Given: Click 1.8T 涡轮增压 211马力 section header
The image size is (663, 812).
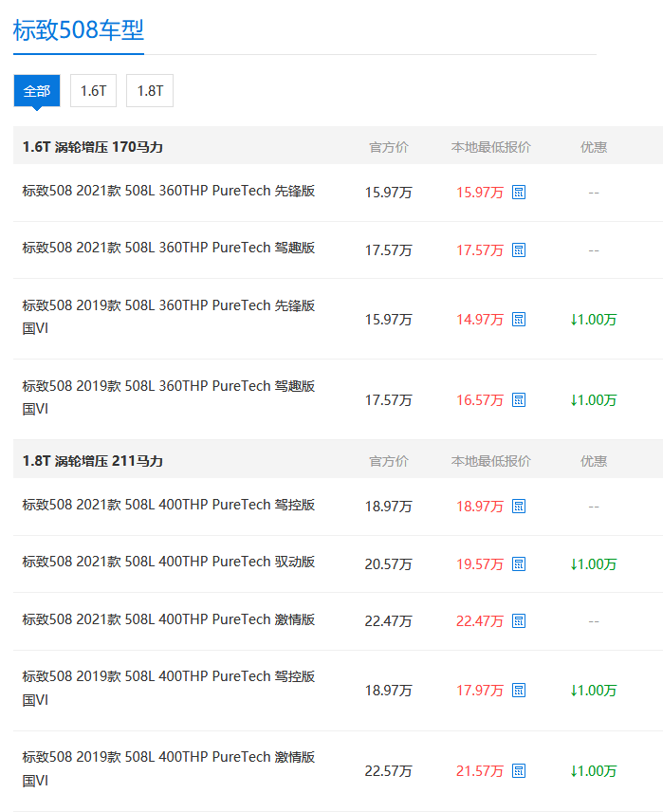Looking at the screenshot, I should click(x=93, y=461).
